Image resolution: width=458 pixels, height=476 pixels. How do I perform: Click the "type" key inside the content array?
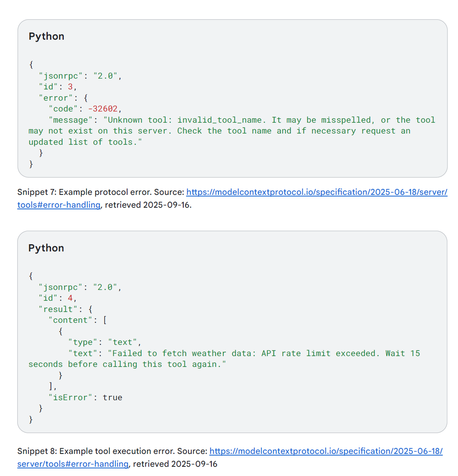(x=83, y=342)
